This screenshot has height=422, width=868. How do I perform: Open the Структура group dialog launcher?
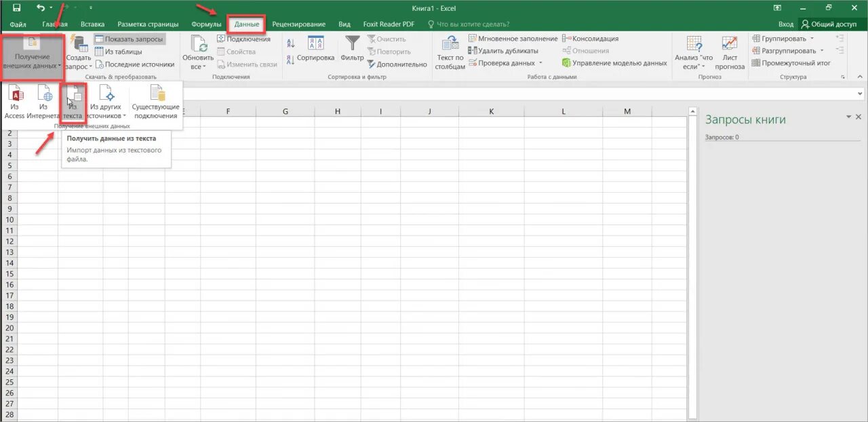coord(843,77)
